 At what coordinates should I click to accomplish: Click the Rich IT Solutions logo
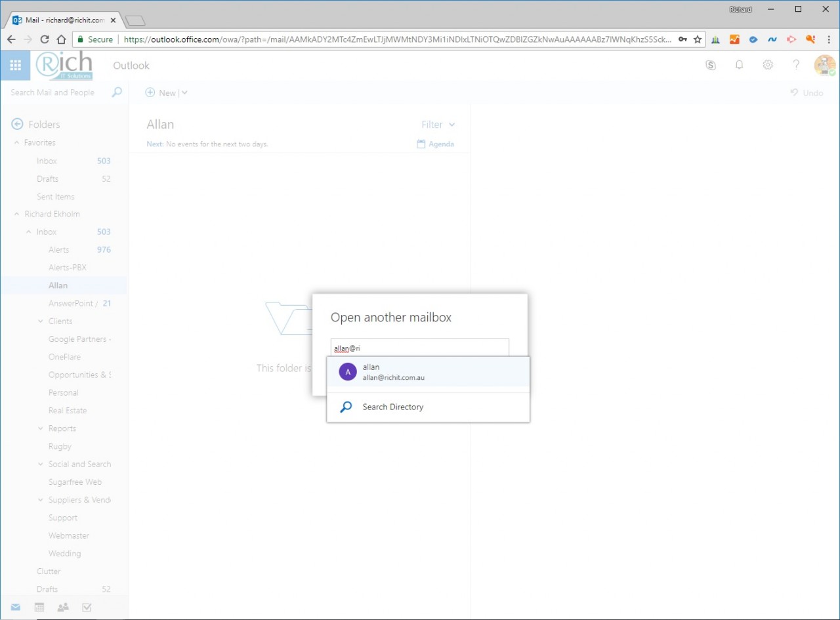[x=64, y=65]
